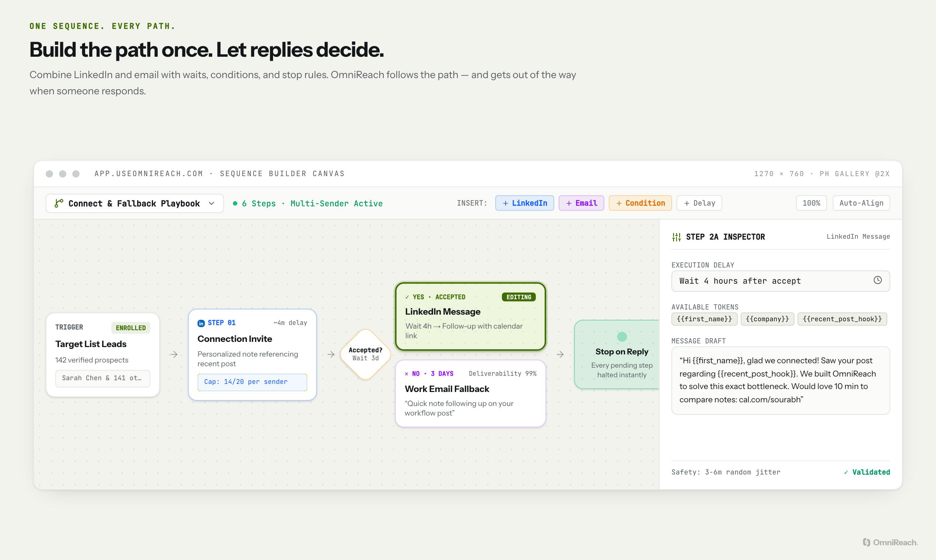
Task: Click the OmniReach logo in the corner
Action: pos(890,542)
